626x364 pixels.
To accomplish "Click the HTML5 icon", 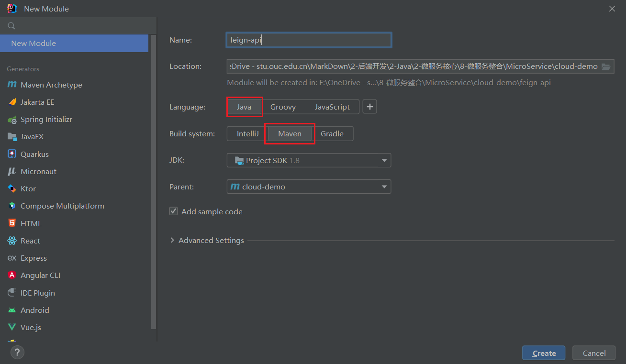I will pyautogui.click(x=12, y=223).
